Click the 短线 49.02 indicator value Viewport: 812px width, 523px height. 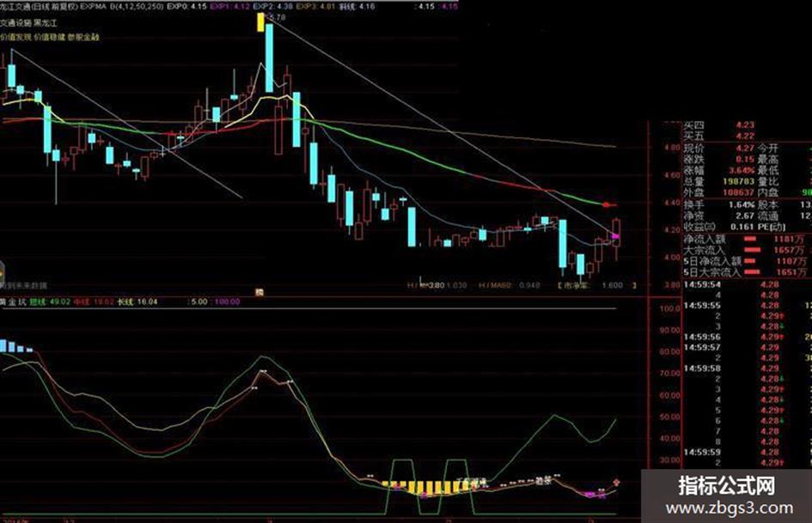[x=50, y=301]
